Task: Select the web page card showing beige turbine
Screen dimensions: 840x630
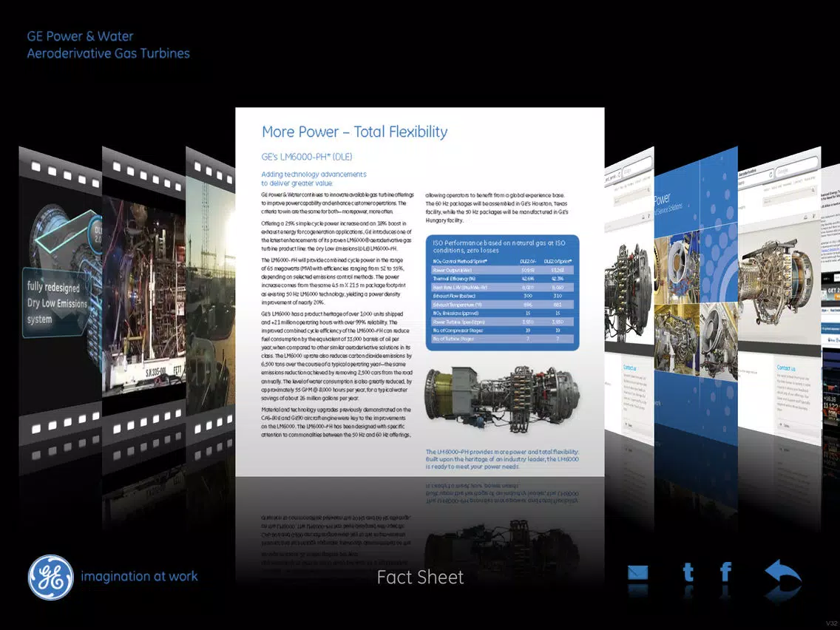Action: [x=779, y=296]
